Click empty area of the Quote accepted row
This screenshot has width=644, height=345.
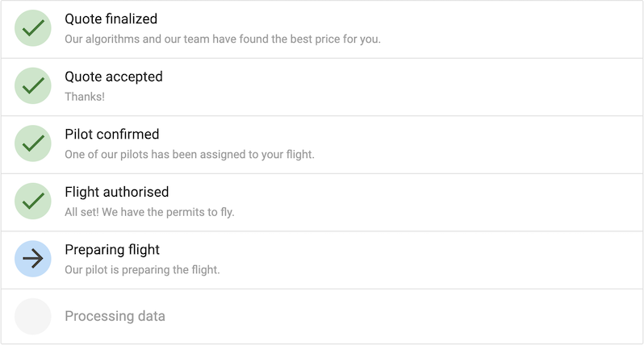[x=403, y=87]
